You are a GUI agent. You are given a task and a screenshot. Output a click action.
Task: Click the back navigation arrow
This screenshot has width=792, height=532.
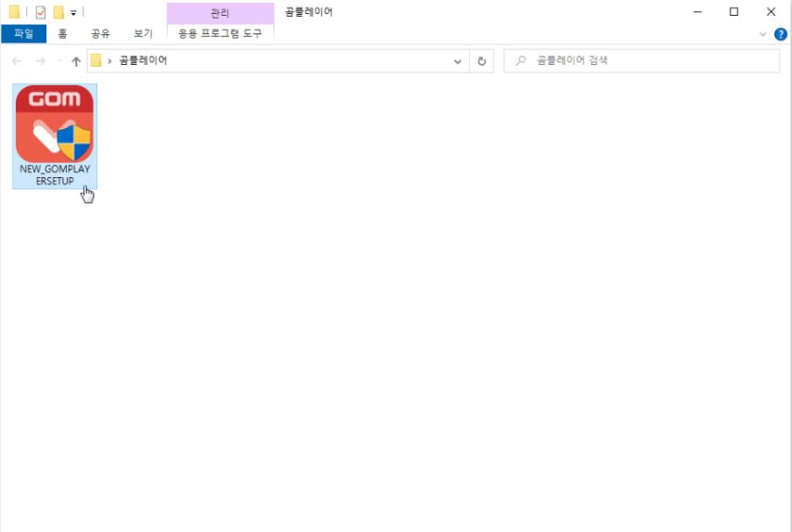point(17,61)
